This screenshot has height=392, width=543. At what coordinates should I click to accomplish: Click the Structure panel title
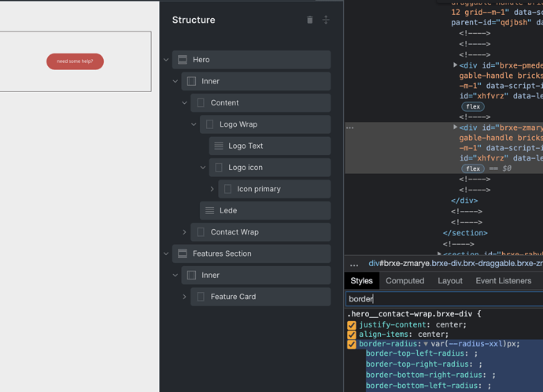[194, 20]
